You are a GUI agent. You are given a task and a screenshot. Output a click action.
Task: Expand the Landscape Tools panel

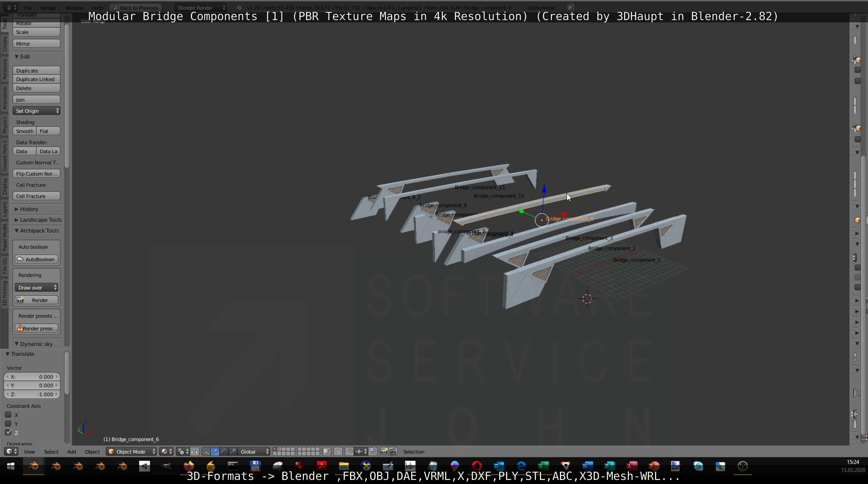(16, 220)
